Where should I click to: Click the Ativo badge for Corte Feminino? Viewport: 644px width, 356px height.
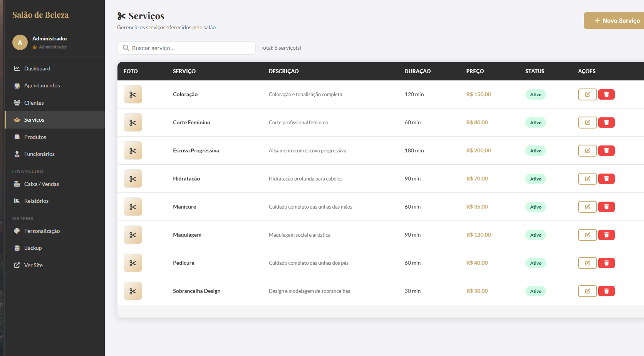[536, 122]
